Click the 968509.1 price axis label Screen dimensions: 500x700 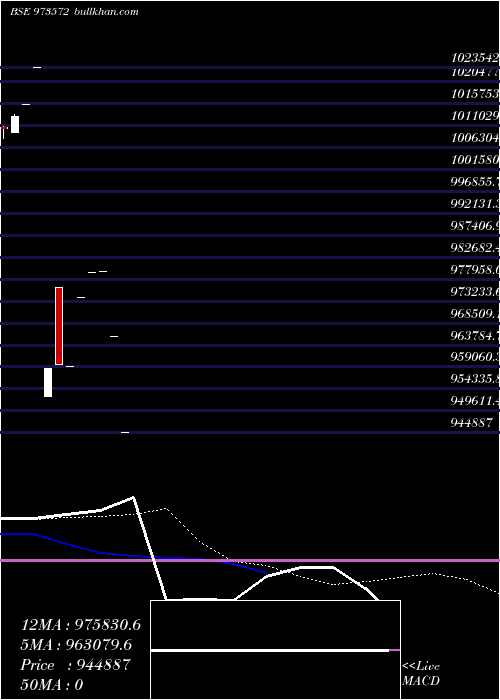475,313
